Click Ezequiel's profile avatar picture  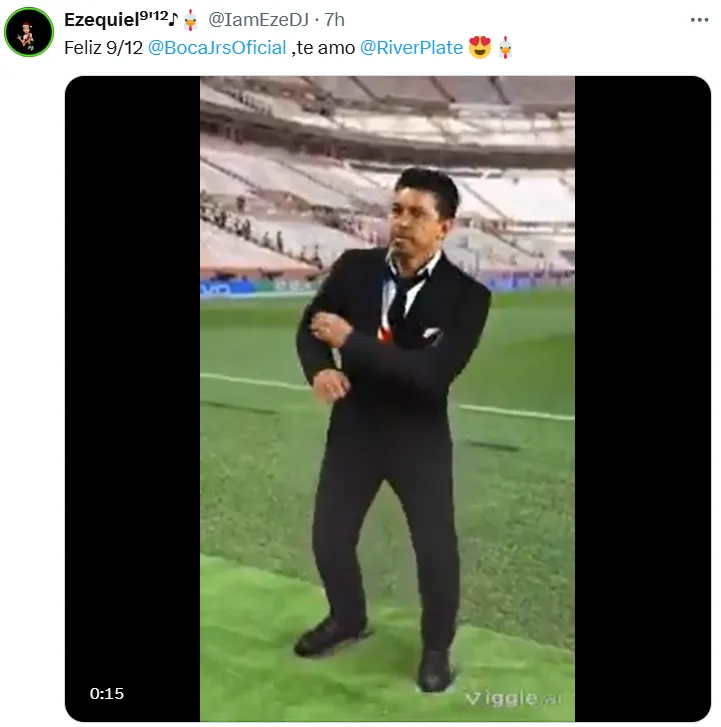pos(27,31)
